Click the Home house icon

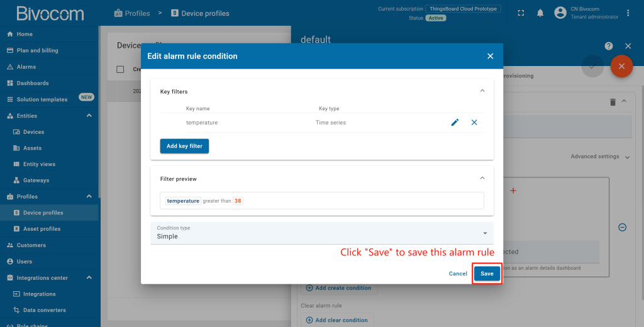pyautogui.click(x=10, y=34)
